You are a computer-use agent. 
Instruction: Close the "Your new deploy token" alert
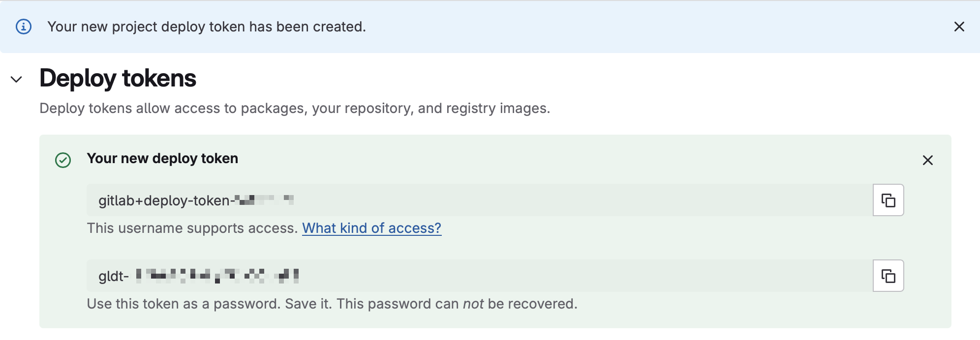[927, 160]
